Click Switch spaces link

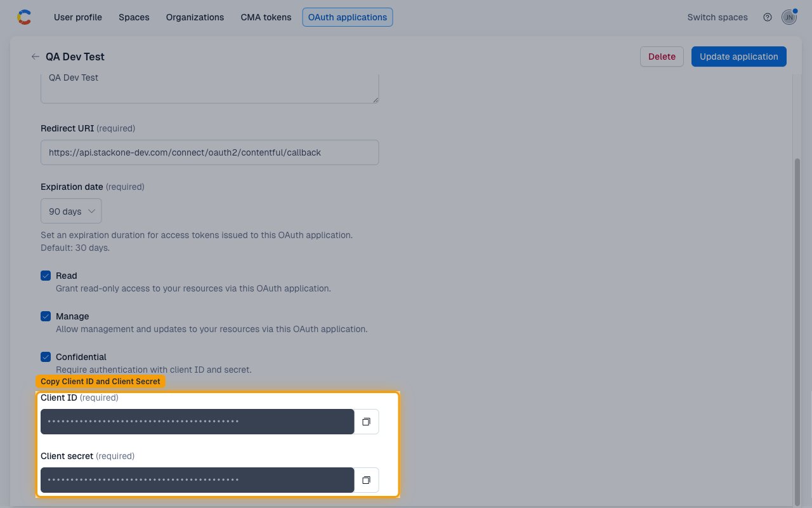pos(717,17)
